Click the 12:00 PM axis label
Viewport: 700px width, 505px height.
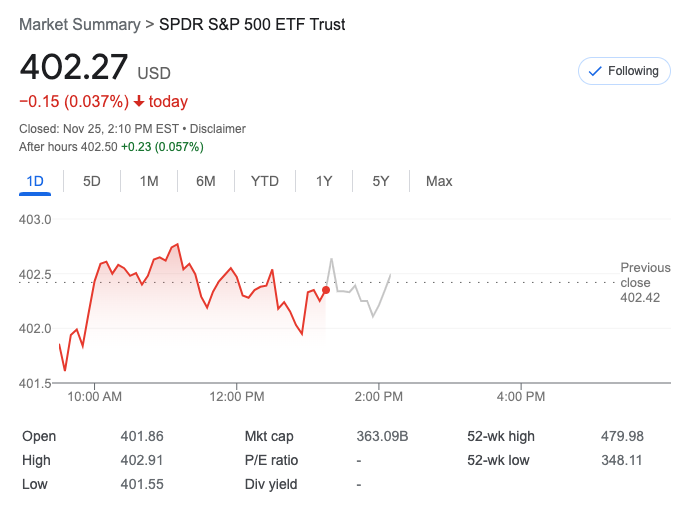pyautogui.click(x=237, y=397)
